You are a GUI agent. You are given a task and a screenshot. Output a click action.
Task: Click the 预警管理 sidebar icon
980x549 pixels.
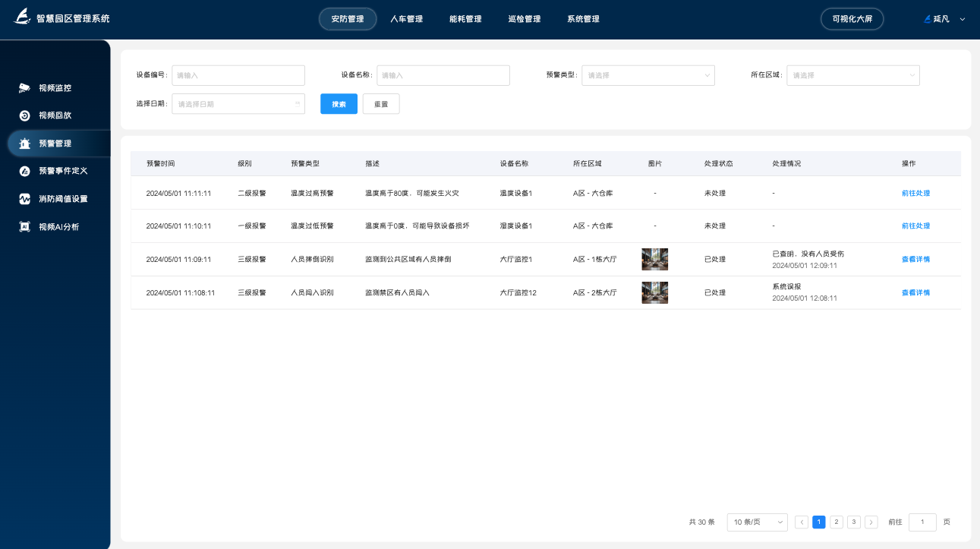(x=24, y=143)
